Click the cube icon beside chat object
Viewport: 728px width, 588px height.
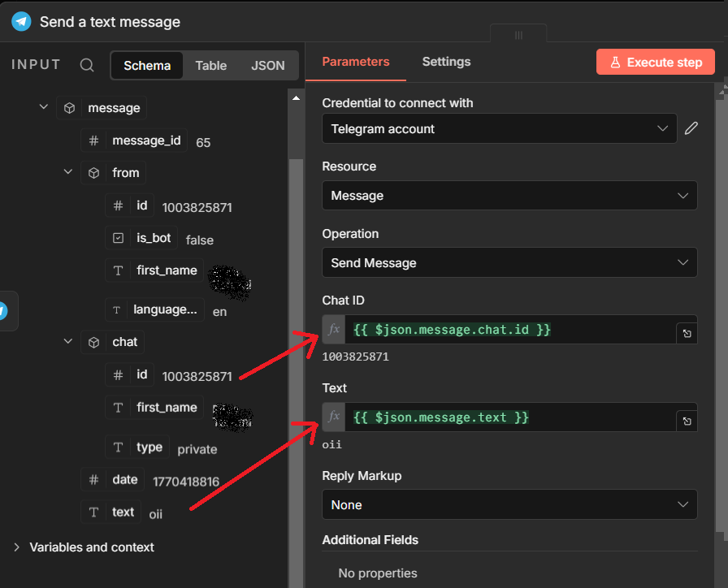(93, 343)
